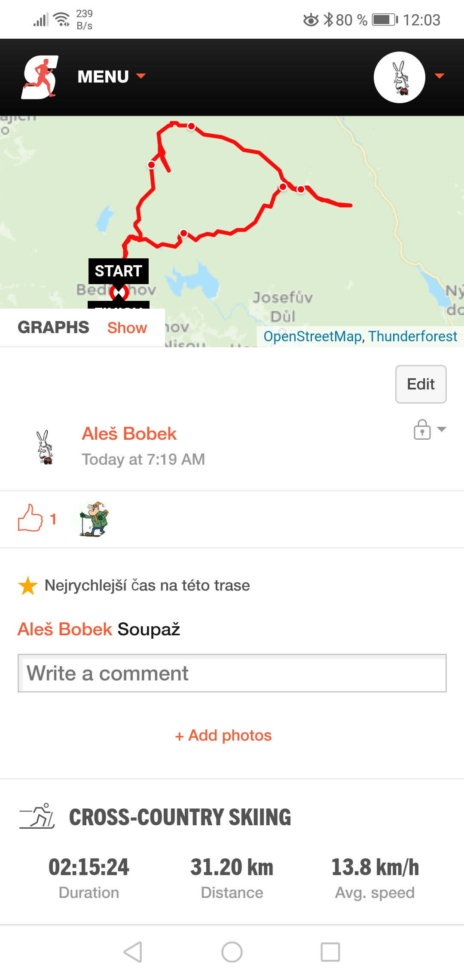The image size is (464, 980).
Task: Open the OpenStreetMap attribution link
Action: click(x=312, y=336)
